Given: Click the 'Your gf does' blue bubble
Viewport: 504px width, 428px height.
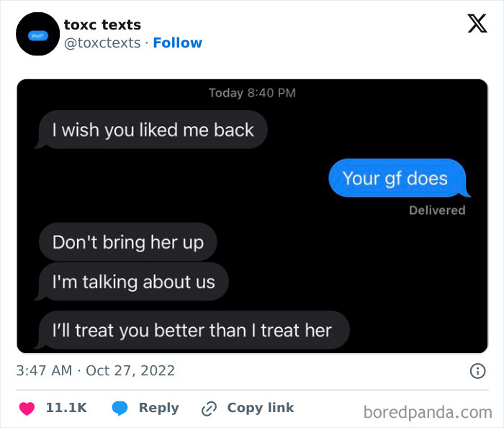Looking at the screenshot, I should (x=398, y=178).
